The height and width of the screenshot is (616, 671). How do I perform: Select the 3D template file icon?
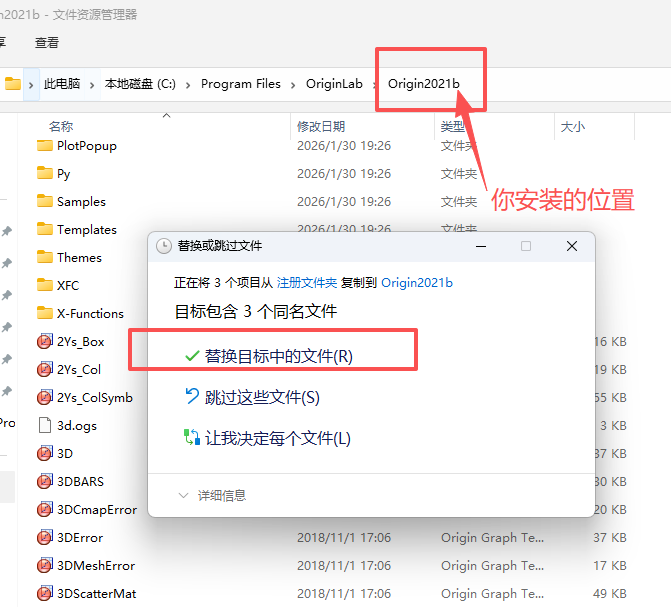[x=45, y=453]
